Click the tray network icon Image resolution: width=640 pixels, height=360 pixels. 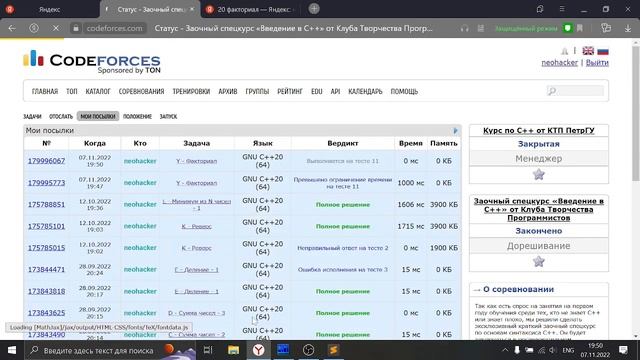(541, 350)
